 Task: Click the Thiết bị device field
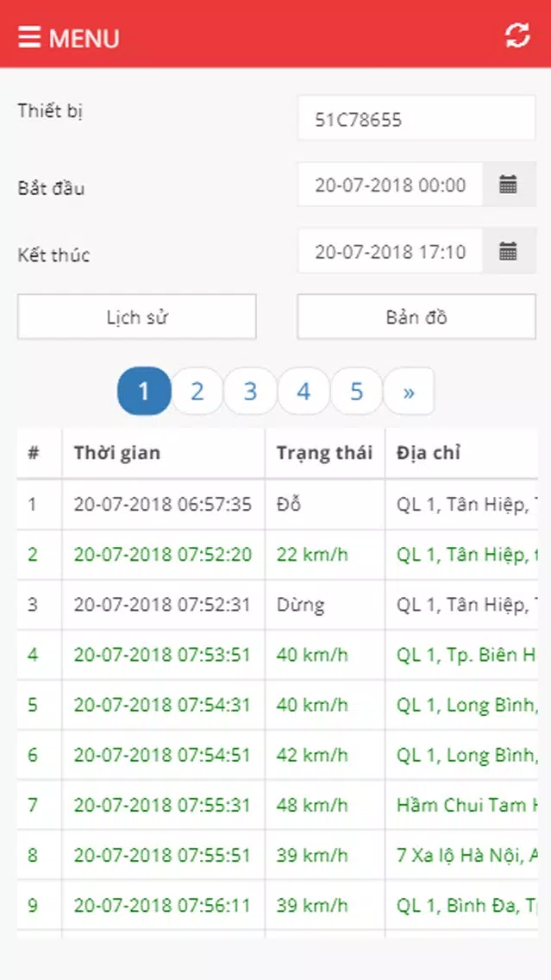tap(416, 118)
